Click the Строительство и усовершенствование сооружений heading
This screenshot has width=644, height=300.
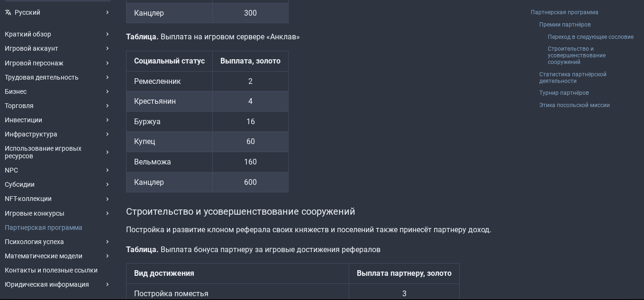240,211
